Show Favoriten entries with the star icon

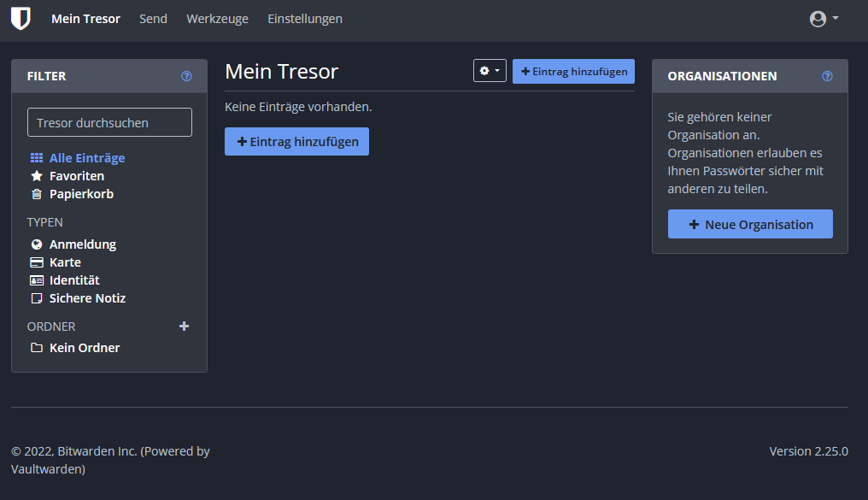pos(76,176)
